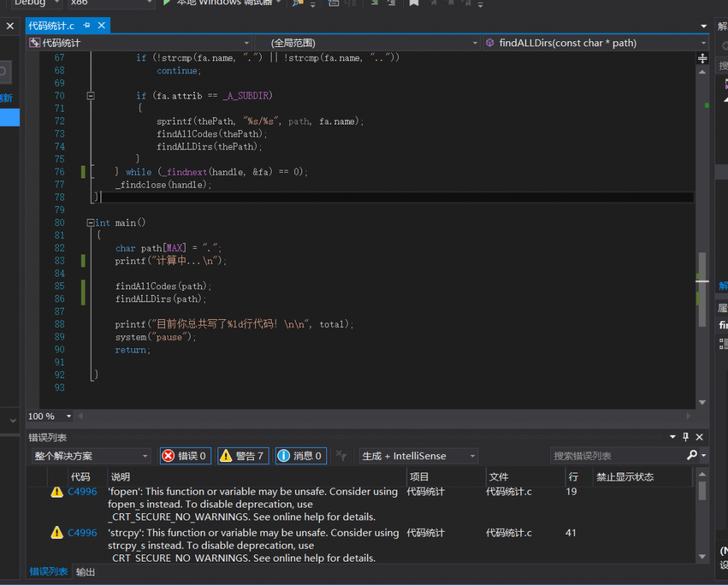Click the horizontal scroll right arrow

tap(688, 416)
